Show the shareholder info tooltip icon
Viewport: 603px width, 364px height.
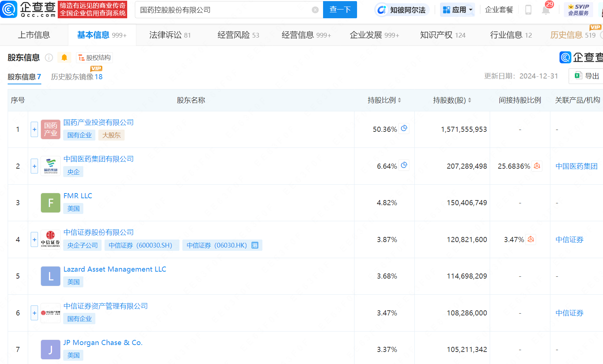pyautogui.click(x=49, y=58)
